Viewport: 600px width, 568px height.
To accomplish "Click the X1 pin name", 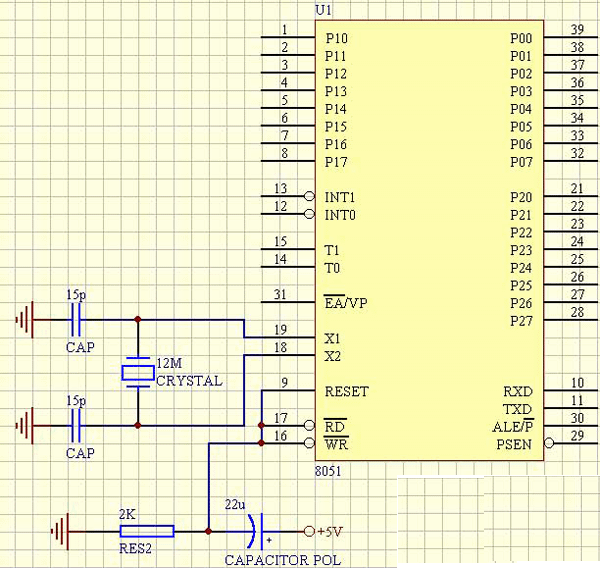I will coord(332,338).
